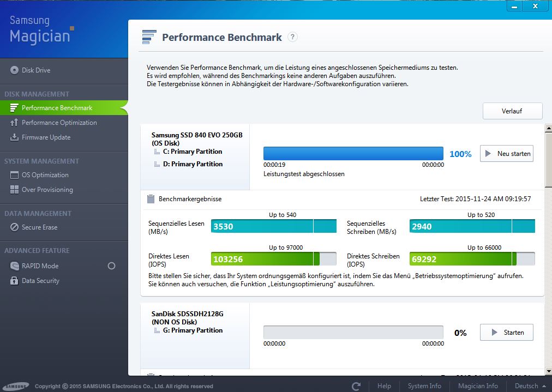Click the SanDisk 0% progress bar

353,333
